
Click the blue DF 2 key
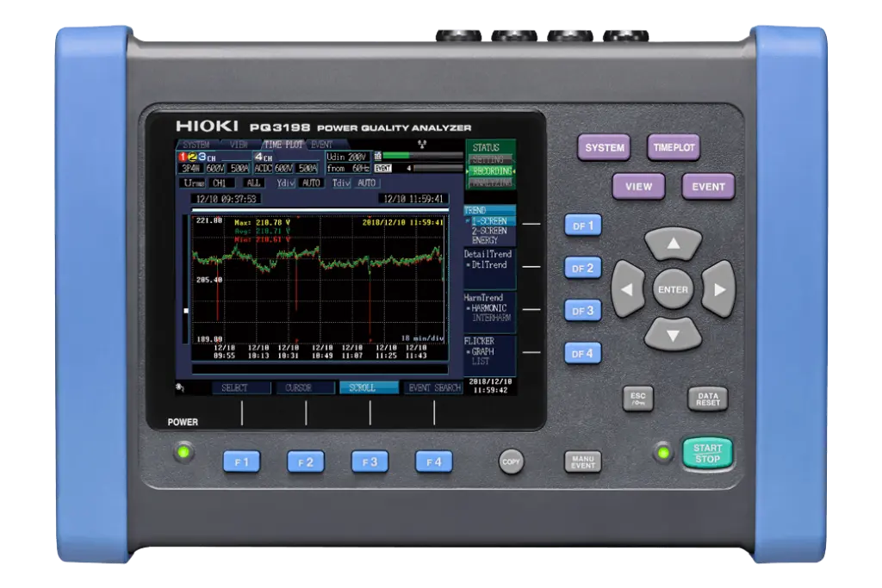point(583,268)
